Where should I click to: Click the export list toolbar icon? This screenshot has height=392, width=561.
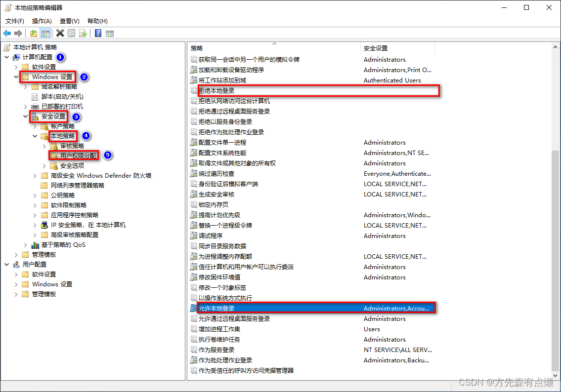pos(83,34)
